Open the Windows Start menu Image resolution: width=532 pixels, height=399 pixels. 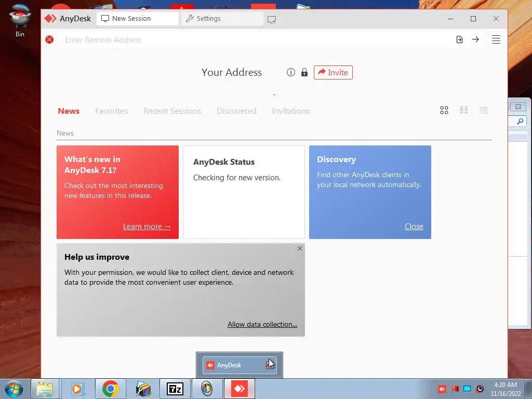pos(14,389)
